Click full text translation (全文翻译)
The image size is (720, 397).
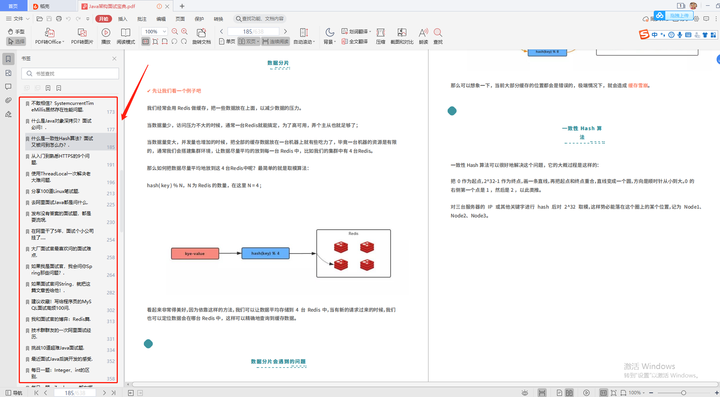point(354,41)
